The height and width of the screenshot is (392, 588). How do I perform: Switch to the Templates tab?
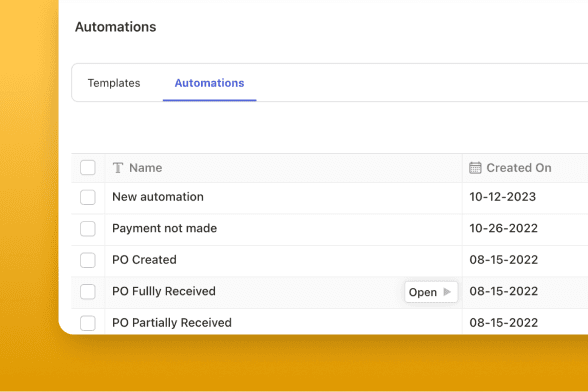(x=114, y=83)
